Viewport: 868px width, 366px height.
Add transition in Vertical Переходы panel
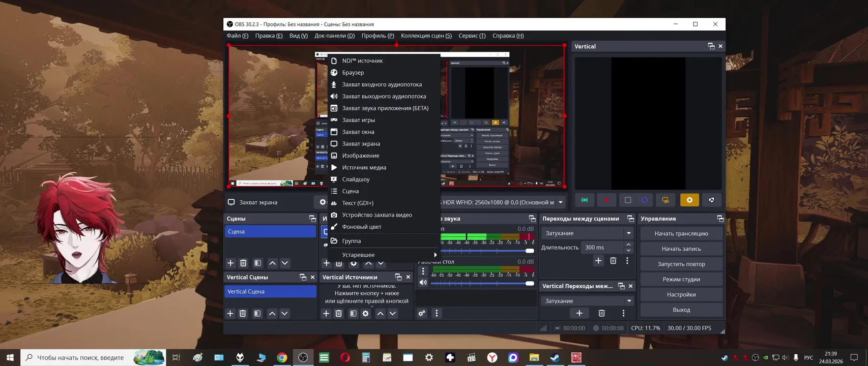[579, 313]
